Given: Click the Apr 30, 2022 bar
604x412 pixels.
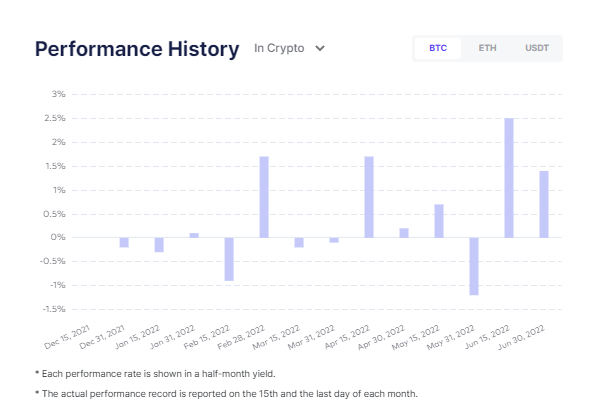Looking at the screenshot, I should (x=404, y=233).
